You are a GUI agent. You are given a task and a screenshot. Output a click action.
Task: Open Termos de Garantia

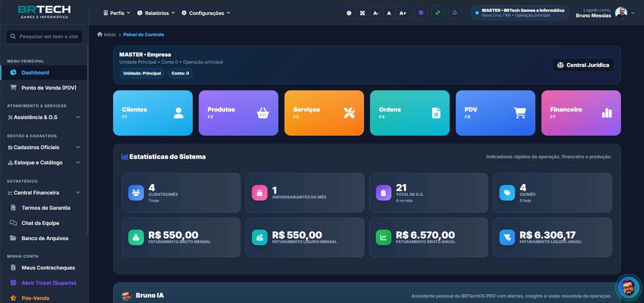[x=44, y=208]
